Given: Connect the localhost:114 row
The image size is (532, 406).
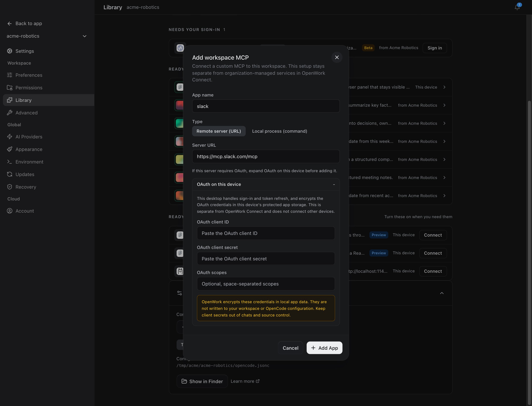Looking at the screenshot, I should [x=433, y=271].
